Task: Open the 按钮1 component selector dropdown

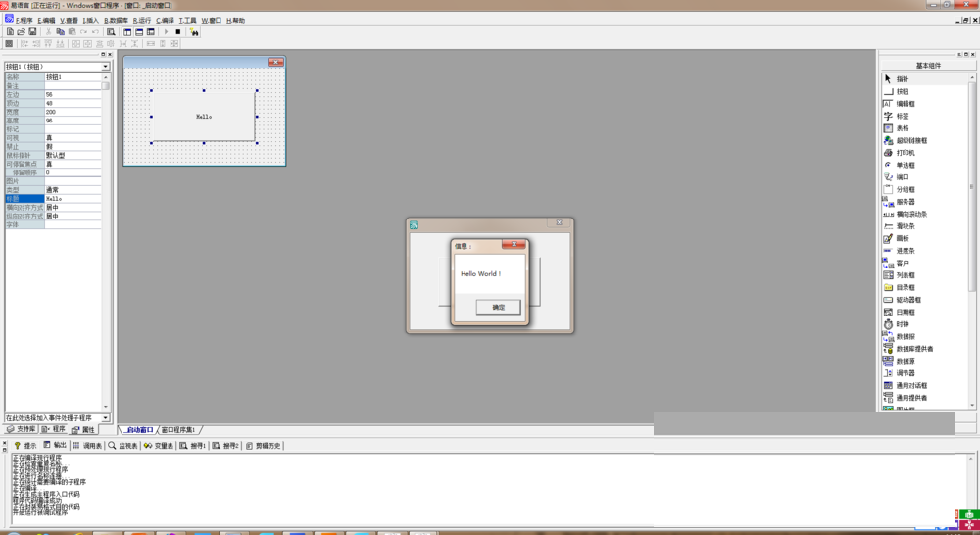Action: (106, 67)
